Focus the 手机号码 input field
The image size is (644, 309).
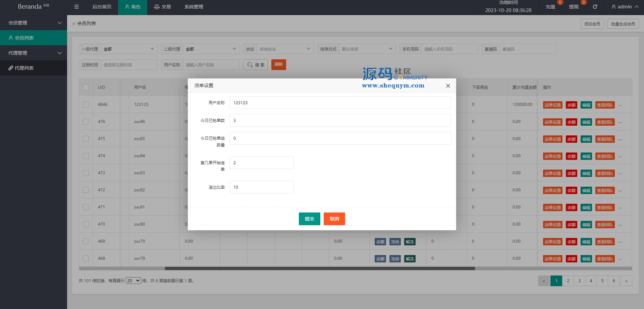[450, 49]
